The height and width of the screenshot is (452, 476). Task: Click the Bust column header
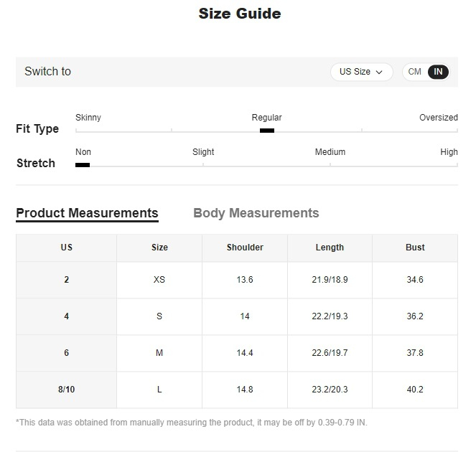click(x=415, y=248)
